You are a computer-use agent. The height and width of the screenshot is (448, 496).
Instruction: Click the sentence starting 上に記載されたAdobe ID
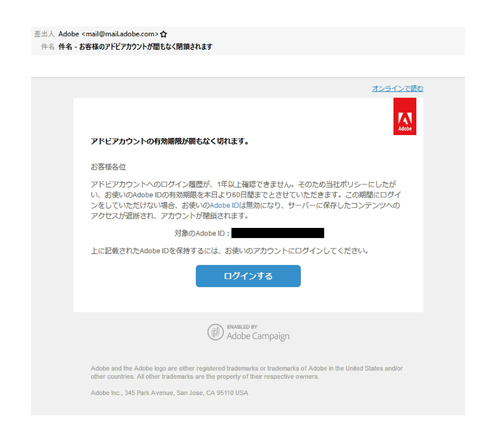pyautogui.click(x=230, y=251)
